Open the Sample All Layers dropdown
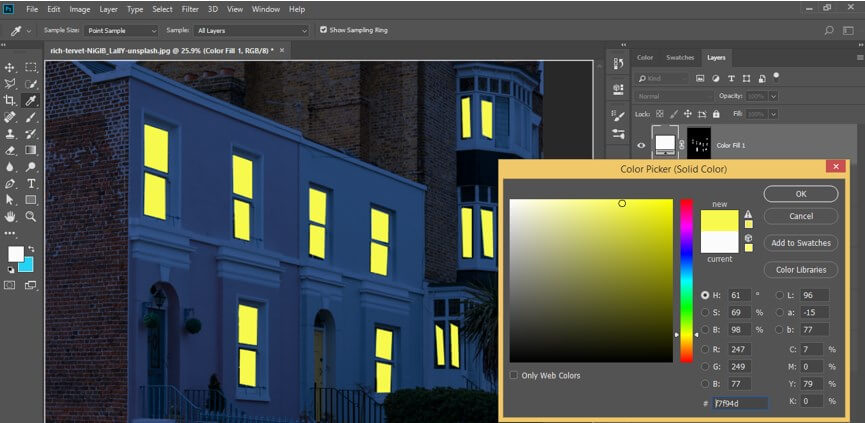 tap(252, 31)
